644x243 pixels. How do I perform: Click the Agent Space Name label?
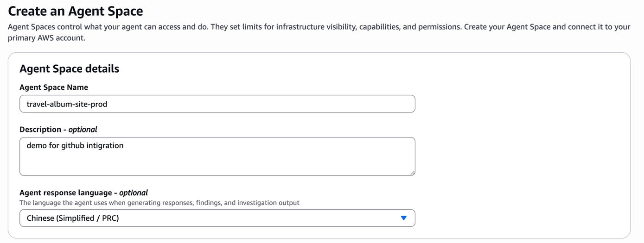(54, 87)
